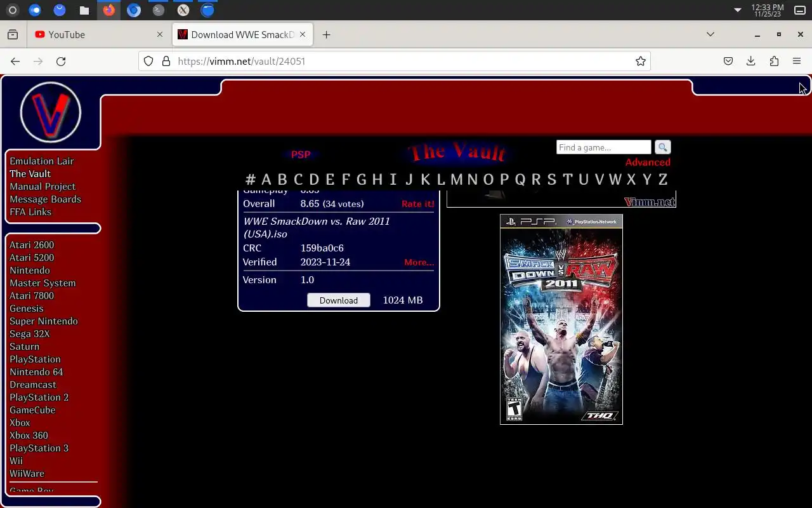812x508 pixels.
Task: Open the Firefox hamburger menu
Action: tap(797, 61)
